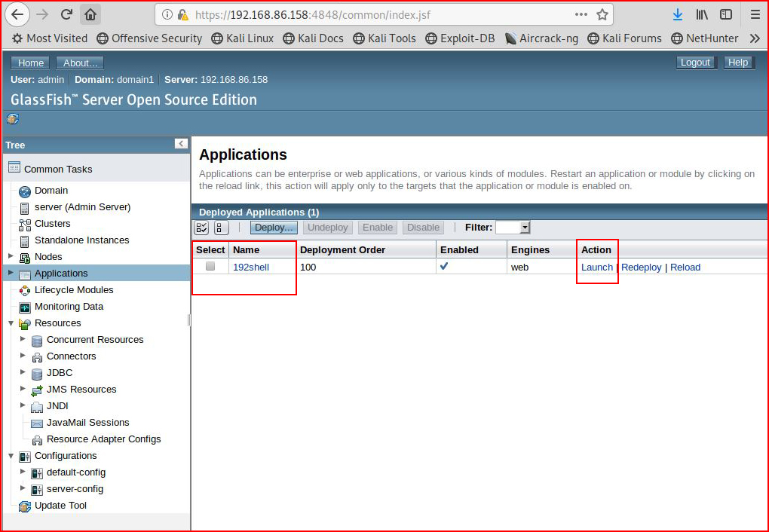Expand the JDBC node arrow
This screenshot has width=769, height=532.
23,372
